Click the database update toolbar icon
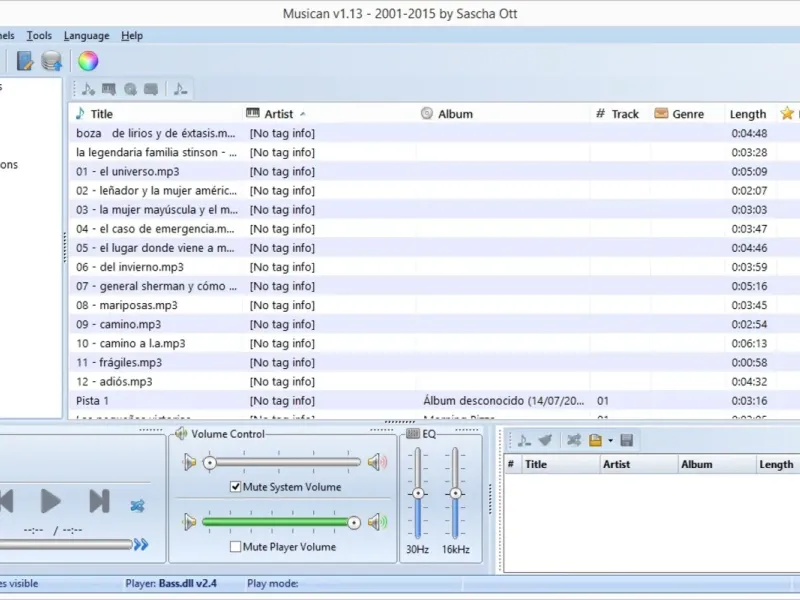 pos(52,61)
